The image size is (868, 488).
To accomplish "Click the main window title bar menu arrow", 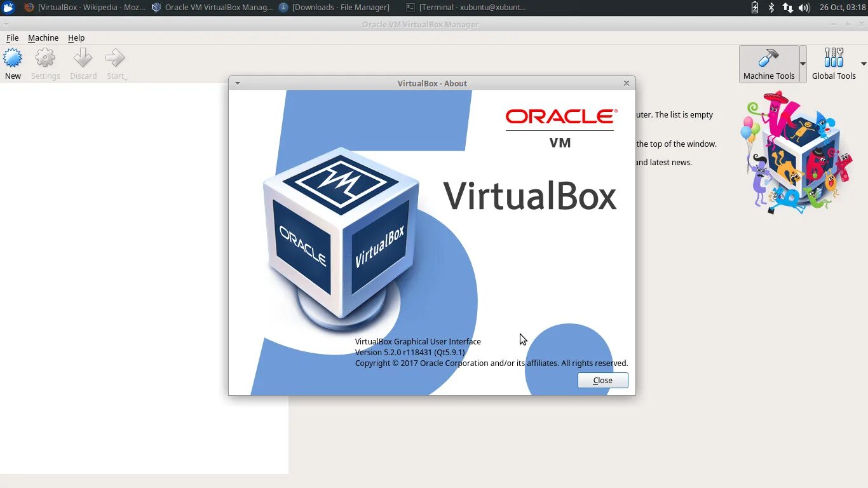I will [x=6, y=24].
